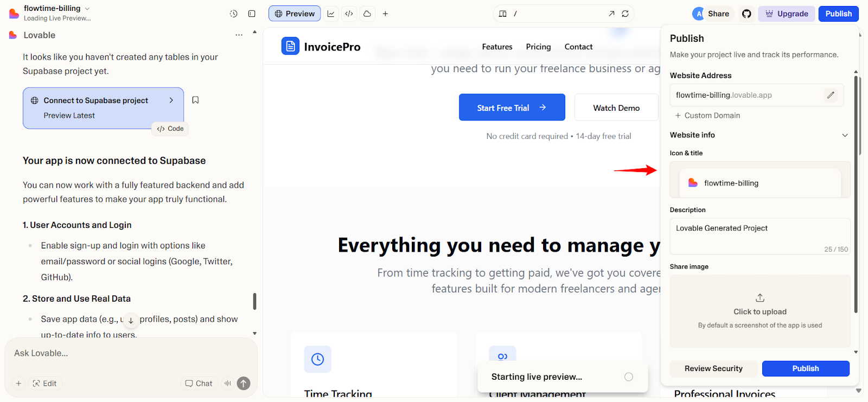Click the publish panel scrollbar
The height and width of the screenshot is (402, 868).
click(x=856, y=194)
